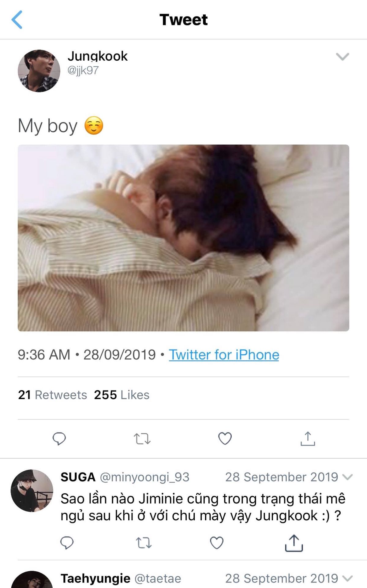Open the attached sleeping photo

pos(183,238)
